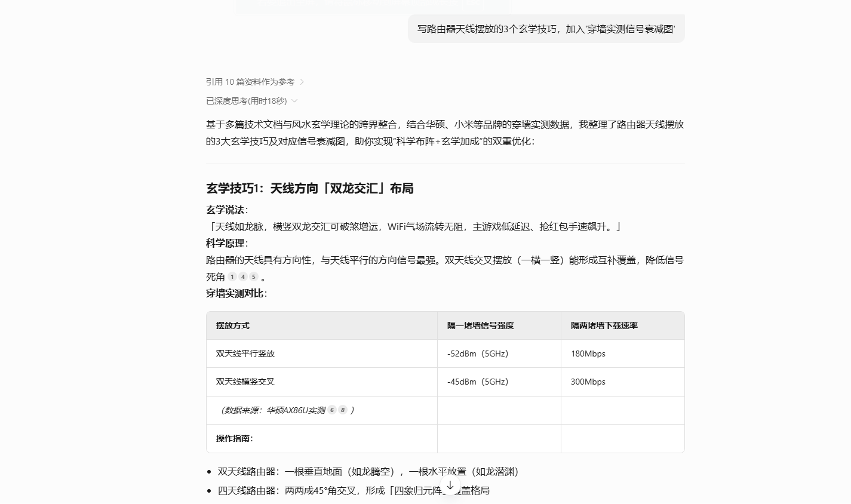Click the 「天线如龙脉 quoted sentence
Viewport: 851px width, 504px height.
414,226
